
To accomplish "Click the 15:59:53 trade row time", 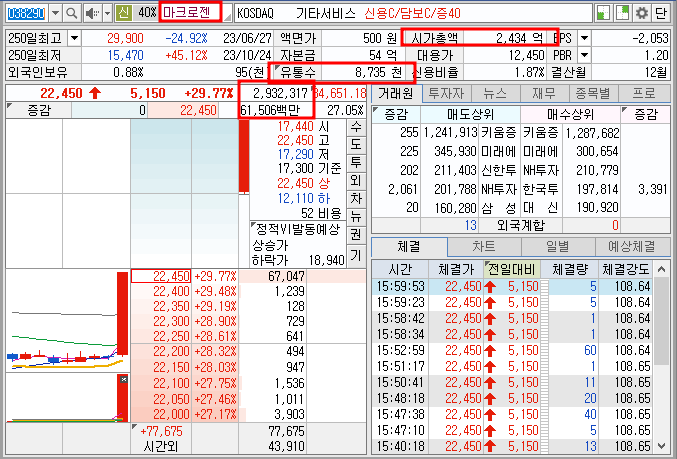I will tap(400, 287).
